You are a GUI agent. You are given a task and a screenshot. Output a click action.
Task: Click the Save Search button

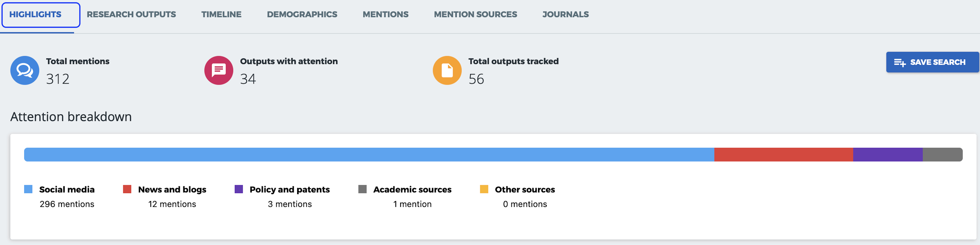(x=932, y=62)
